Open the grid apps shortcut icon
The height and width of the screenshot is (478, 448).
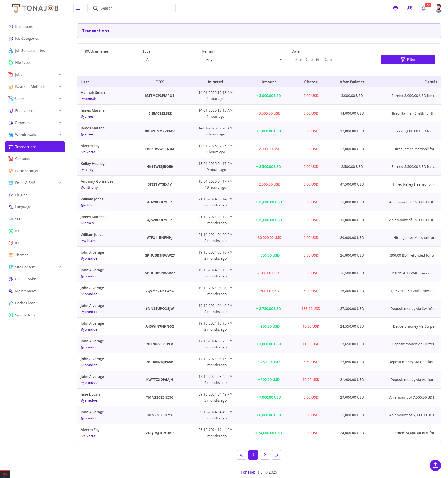pos(409,8)
